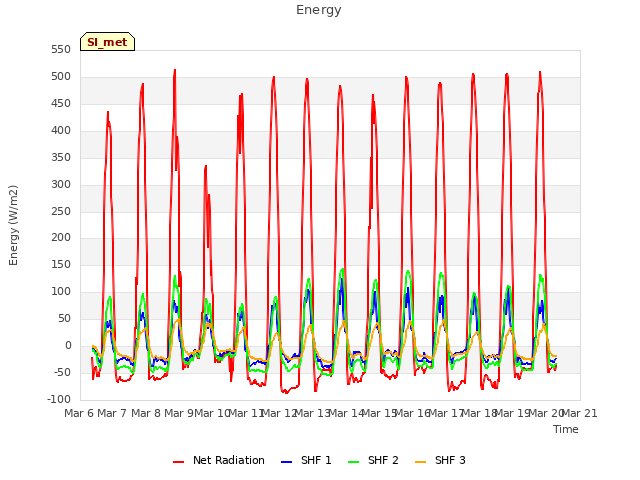
Task: Click the 200 y-axis tick label
Action: (x=61, y=238)
